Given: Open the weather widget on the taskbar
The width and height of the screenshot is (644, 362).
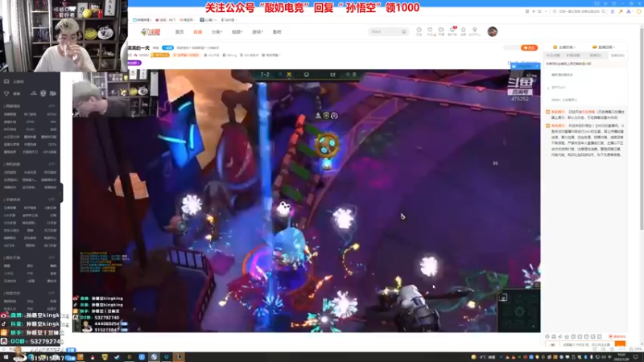Looking at the screenshot, I should point(485,357).
